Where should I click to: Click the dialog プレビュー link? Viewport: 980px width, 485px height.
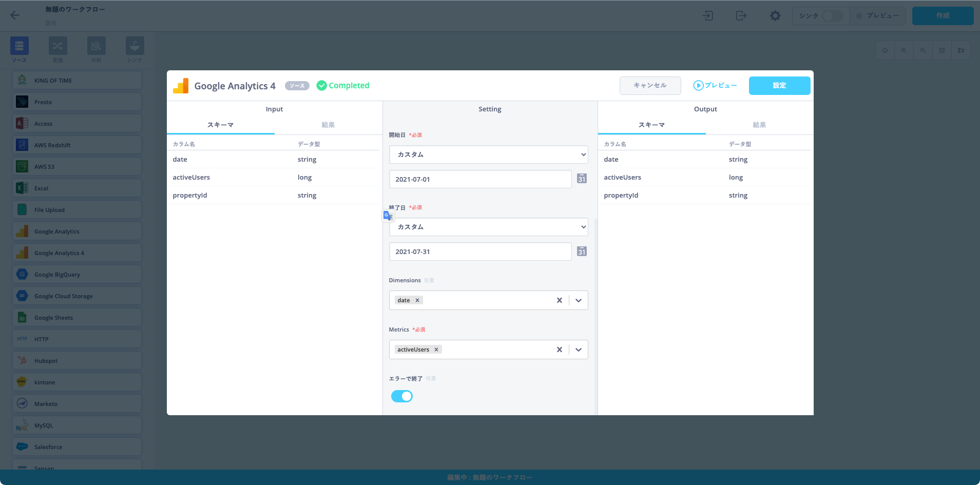(x=715, y=86)
